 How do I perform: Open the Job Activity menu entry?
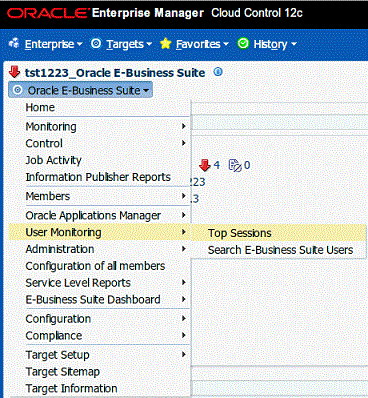pos(53,160)
